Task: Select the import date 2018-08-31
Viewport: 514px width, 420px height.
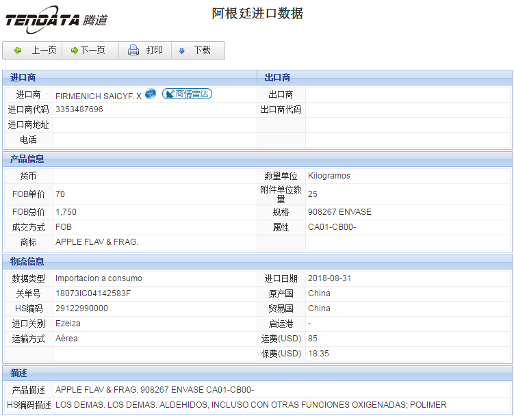Action: click(x=328, y=278)
